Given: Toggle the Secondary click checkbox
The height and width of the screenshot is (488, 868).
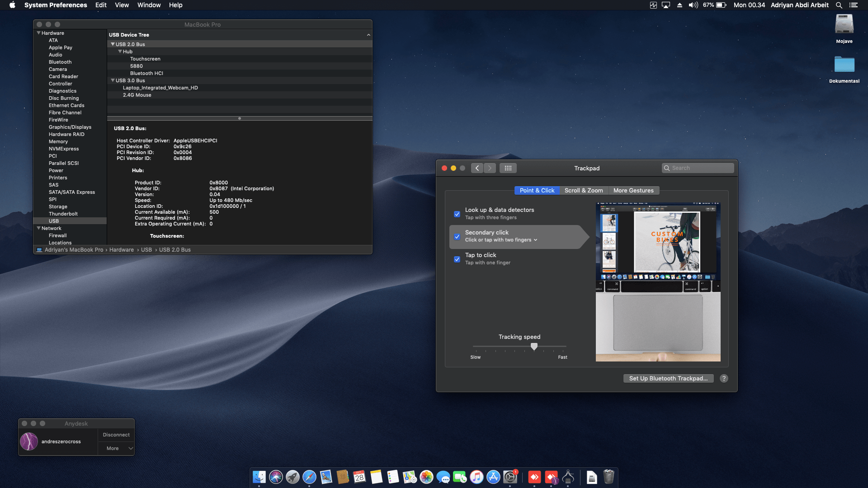Looking at the screenshot, I should [x=457, y=237].
